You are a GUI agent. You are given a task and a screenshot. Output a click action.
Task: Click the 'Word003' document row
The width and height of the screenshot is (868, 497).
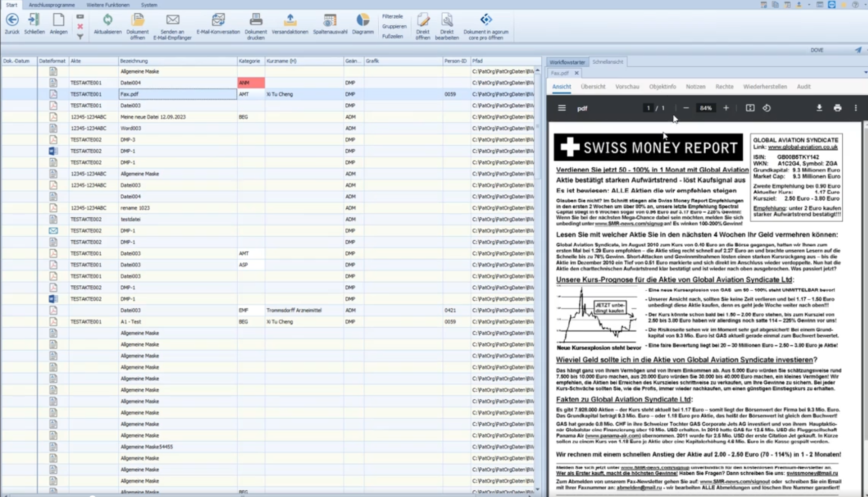(268, 128)
